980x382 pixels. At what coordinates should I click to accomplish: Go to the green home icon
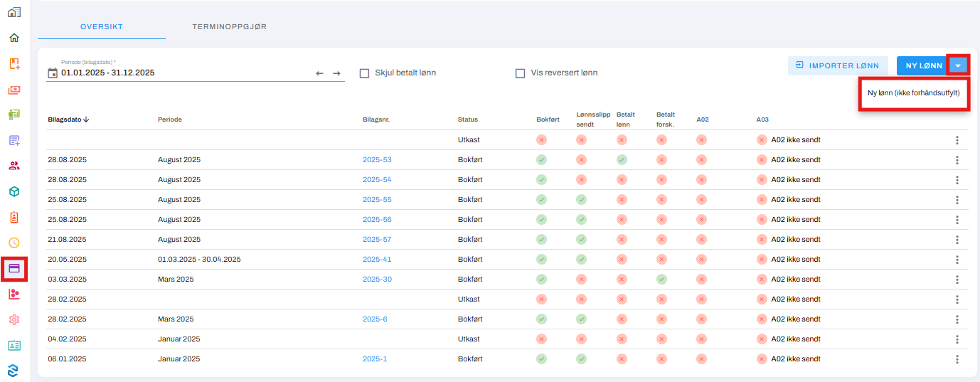tap(14, 38)
